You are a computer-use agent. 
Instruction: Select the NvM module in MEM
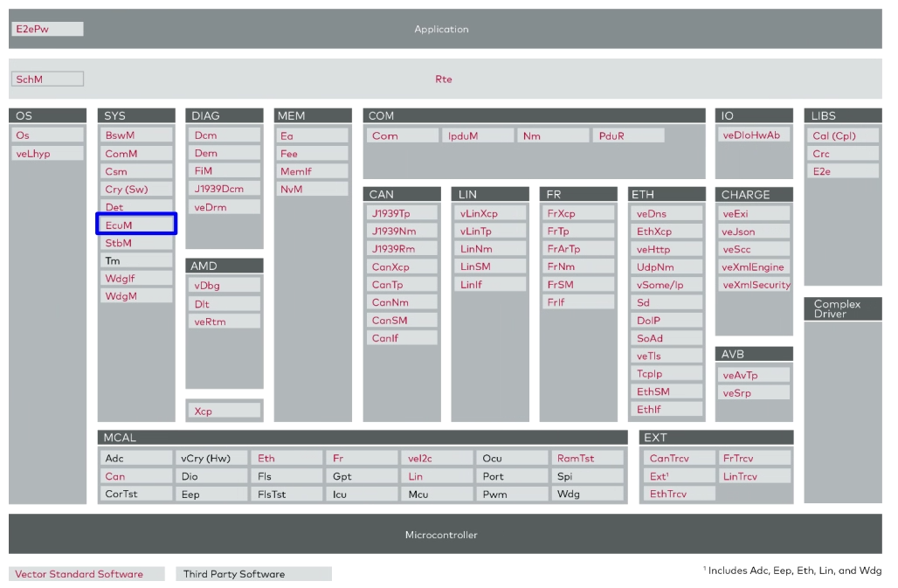[x=312, y=189]
